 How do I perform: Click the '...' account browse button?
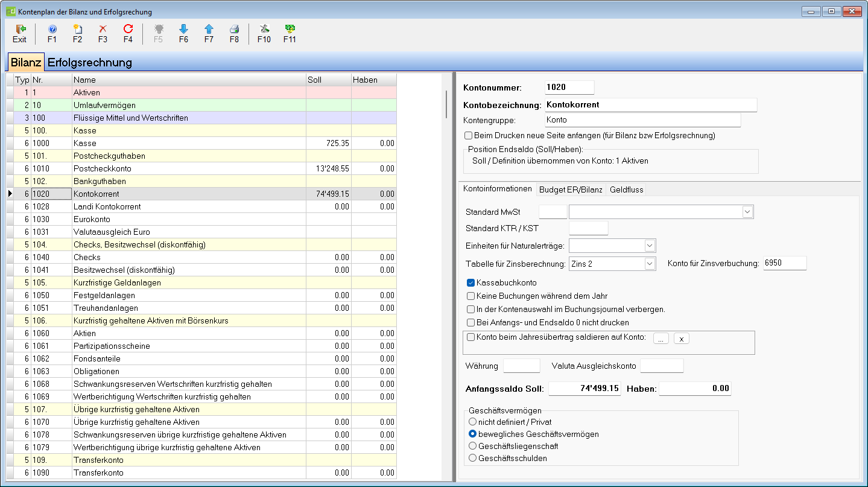pos(661,339)
